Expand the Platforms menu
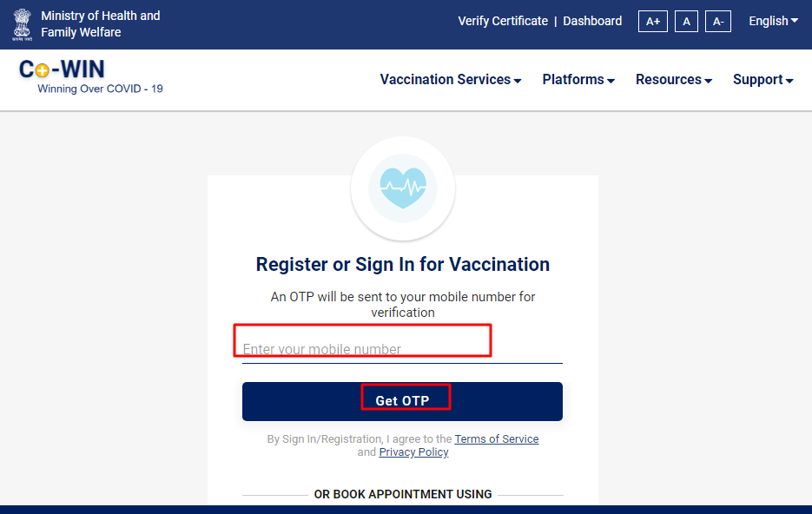812x514 pixels. click(578, 80)
